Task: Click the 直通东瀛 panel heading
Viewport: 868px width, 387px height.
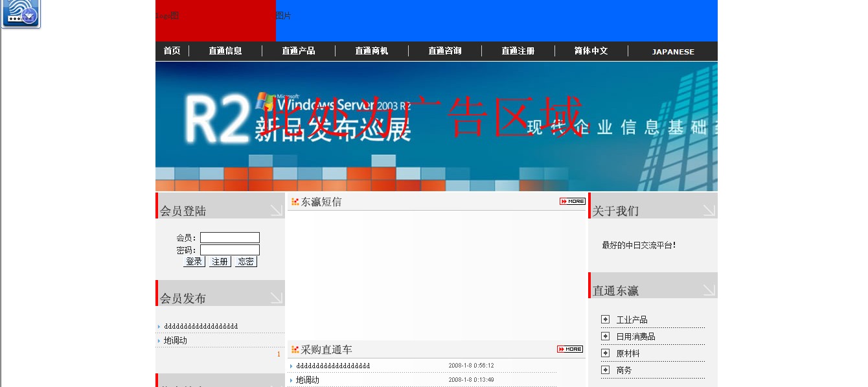Action: coord(616,290)
